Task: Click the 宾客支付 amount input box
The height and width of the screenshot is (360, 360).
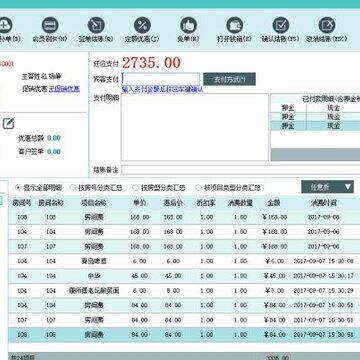Action: tap(161, 79)
